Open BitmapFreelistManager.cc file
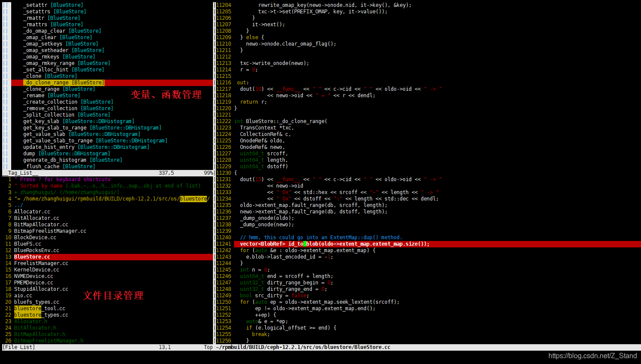 (50, 231)
